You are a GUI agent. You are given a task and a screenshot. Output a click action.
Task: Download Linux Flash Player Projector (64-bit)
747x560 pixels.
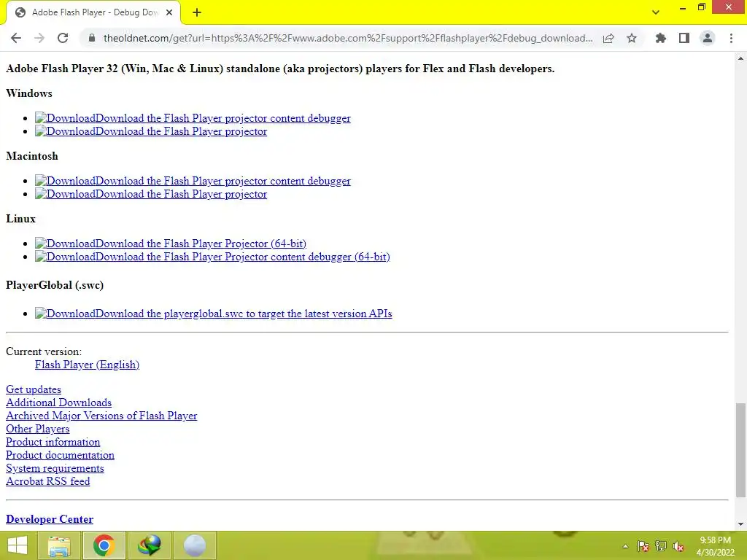171,244
